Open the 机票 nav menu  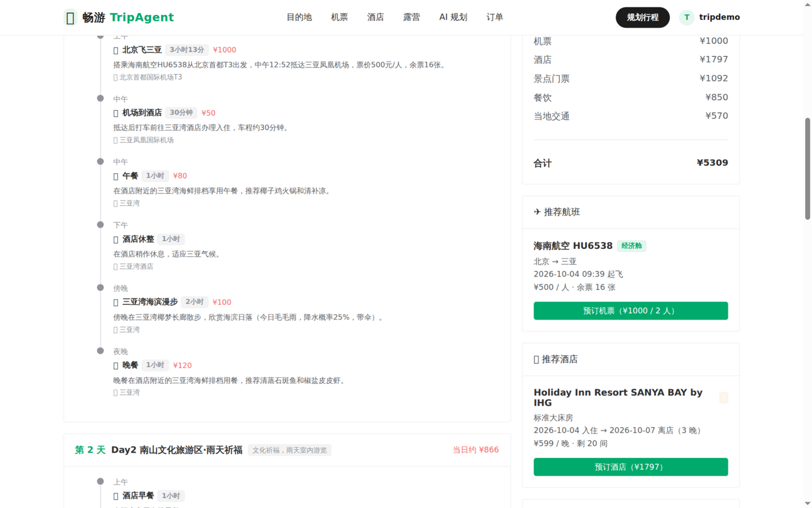click(339, 17)
